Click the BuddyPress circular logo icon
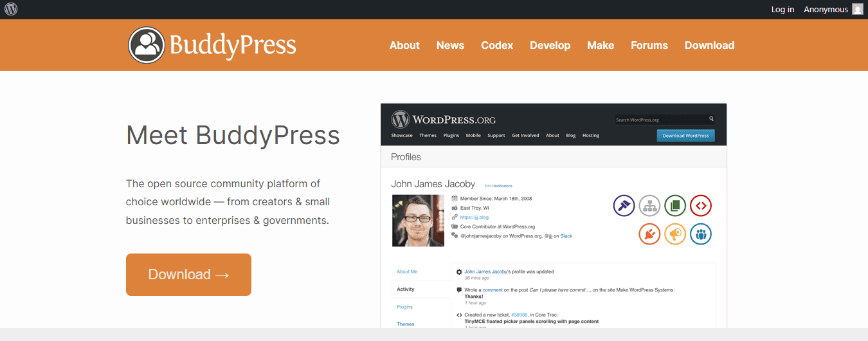868x341 pixels. tap(147, 45)
